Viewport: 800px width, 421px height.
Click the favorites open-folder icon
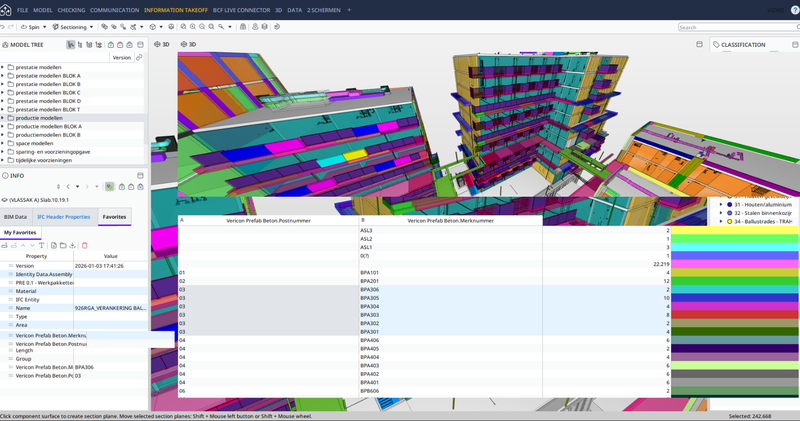point(63,245)
